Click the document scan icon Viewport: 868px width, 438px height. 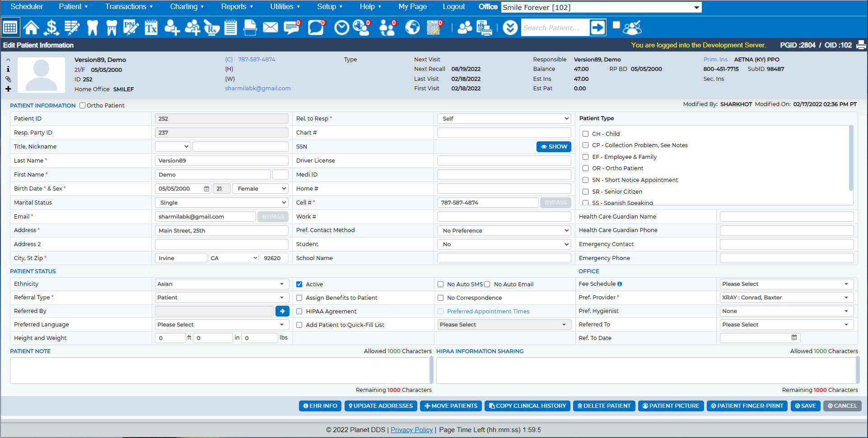coord(250,28)
